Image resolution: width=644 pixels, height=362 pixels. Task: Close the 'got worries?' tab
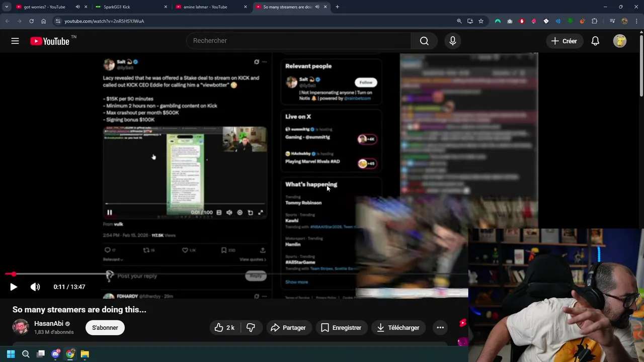pos(86,7)
